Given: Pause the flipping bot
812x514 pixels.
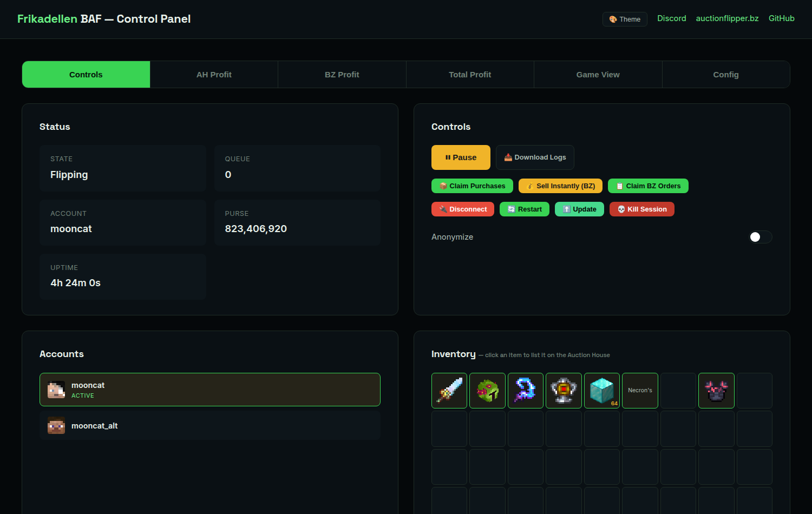Looking at the screenshot, I should [x=461, y=157].
